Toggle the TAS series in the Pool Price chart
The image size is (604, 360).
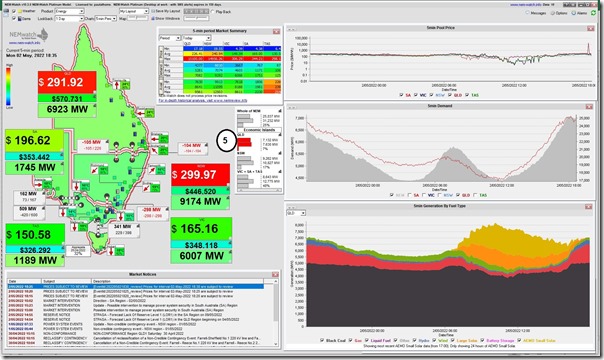point(467,95)
